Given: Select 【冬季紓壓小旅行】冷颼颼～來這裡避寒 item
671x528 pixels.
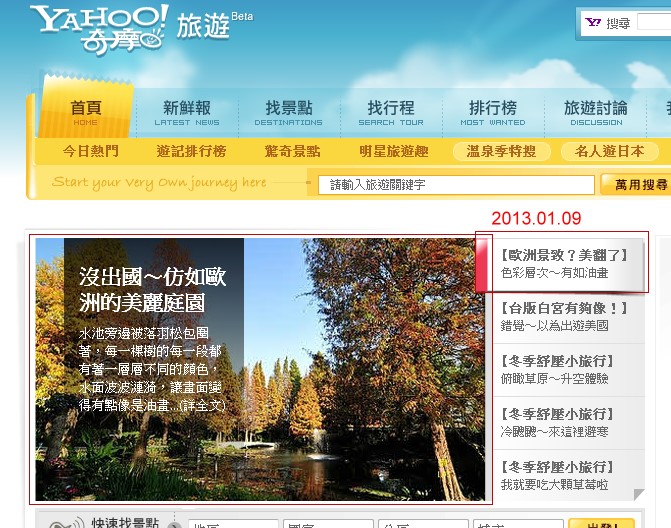Looking at the screenshot, I should pyautogui.click(x=569, y=423).
